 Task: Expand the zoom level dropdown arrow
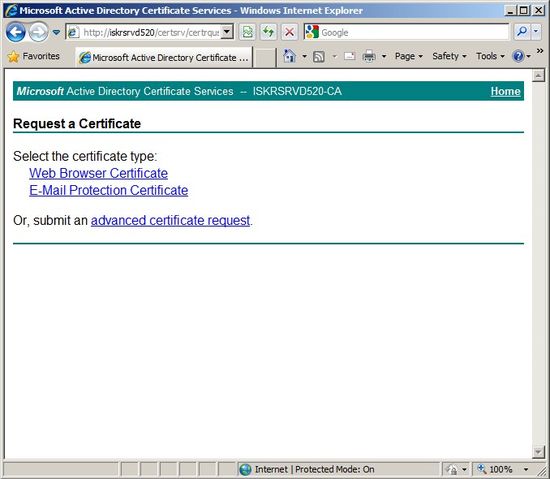526,469
